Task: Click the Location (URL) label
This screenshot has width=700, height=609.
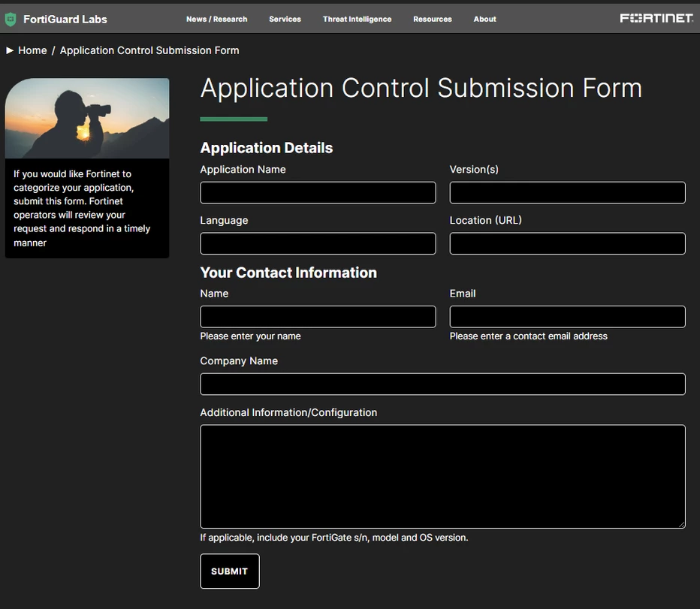Action: pyautogui.click(x=486, y=220)
